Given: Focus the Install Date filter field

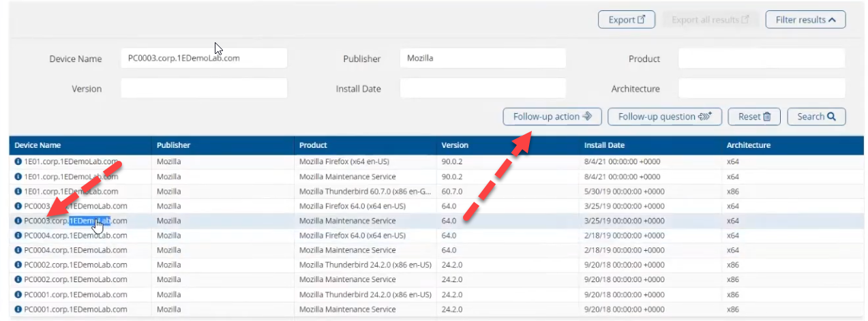Looking at the screenshot, I should tap(483, 89).
